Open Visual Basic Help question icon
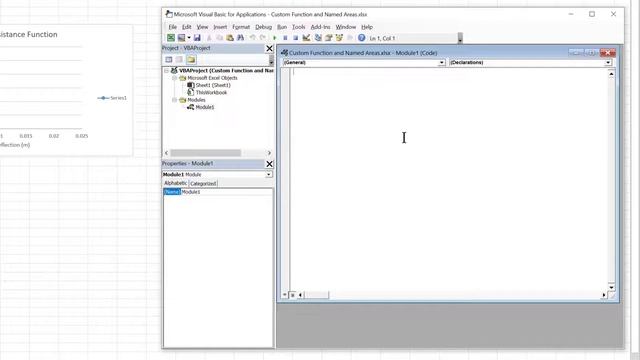Screen dimensions: 640x360 tap(362, 38)
